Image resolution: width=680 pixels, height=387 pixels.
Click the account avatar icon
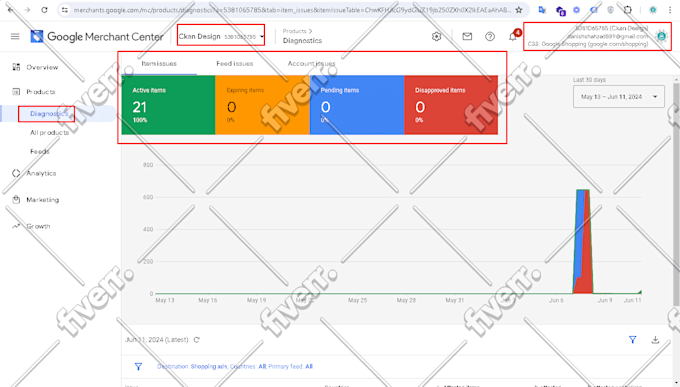click(x=661, y=36)
